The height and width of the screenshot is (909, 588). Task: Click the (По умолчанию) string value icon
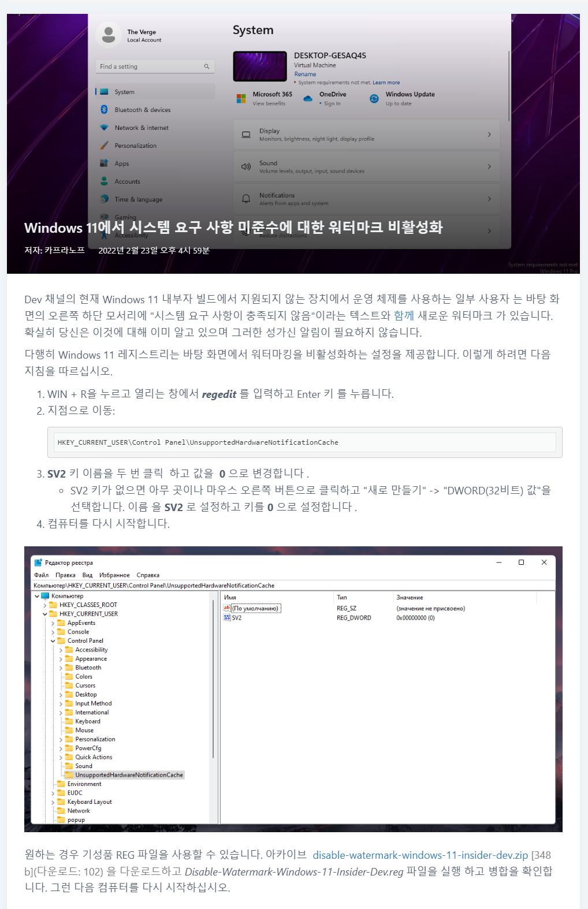[x=227, y=608]
